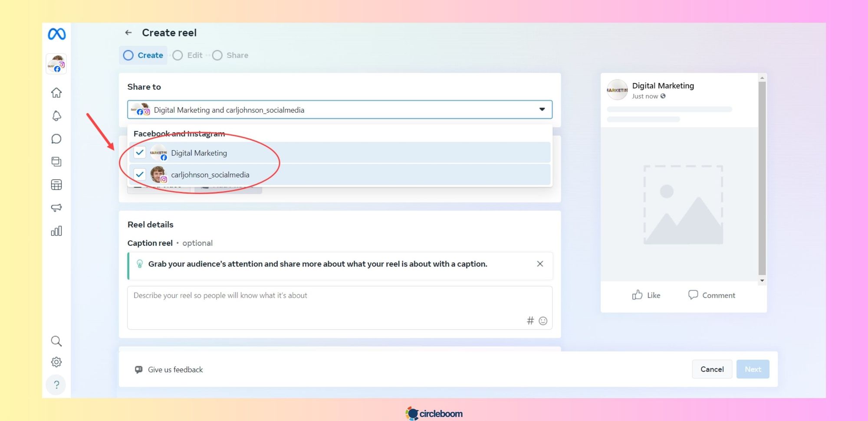Open Inbox chat bubble icon
This screenshot has width=868, height=421.
point(56,139)
